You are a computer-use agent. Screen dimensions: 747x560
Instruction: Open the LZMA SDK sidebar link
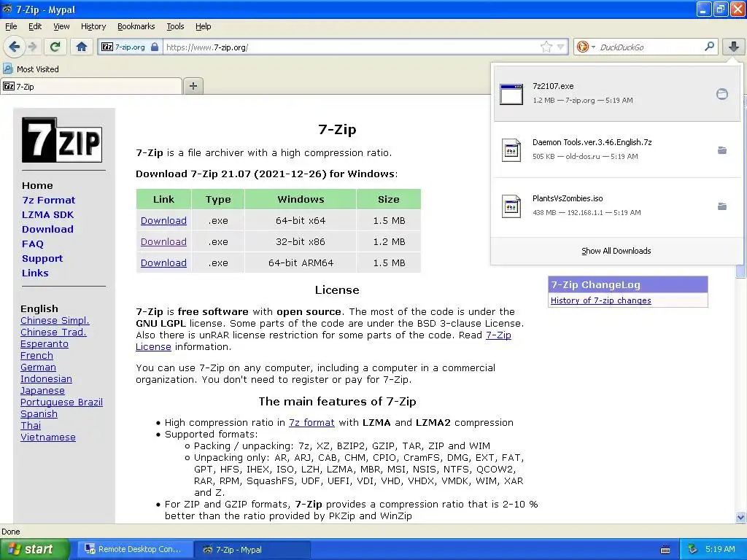point(47,215)
